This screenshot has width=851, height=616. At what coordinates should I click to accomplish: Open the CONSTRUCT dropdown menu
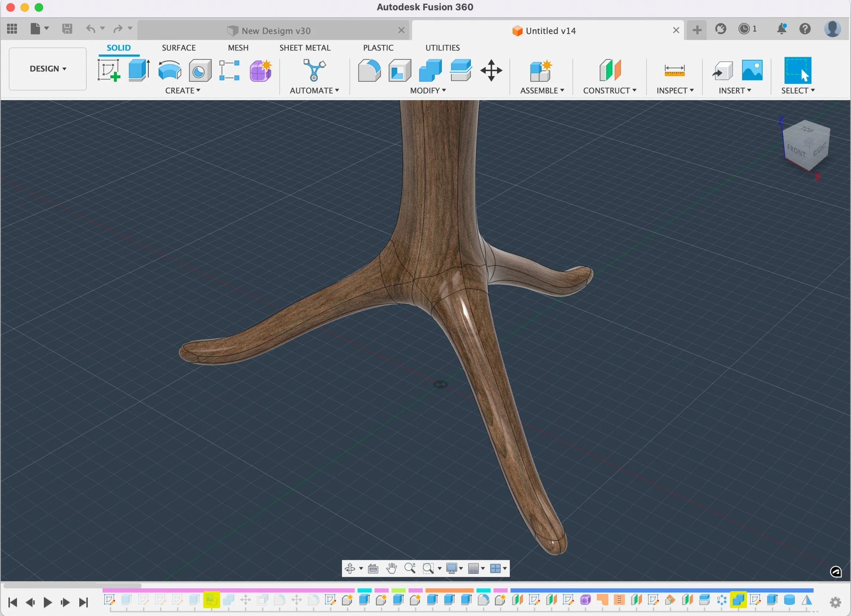coord(609,90)
